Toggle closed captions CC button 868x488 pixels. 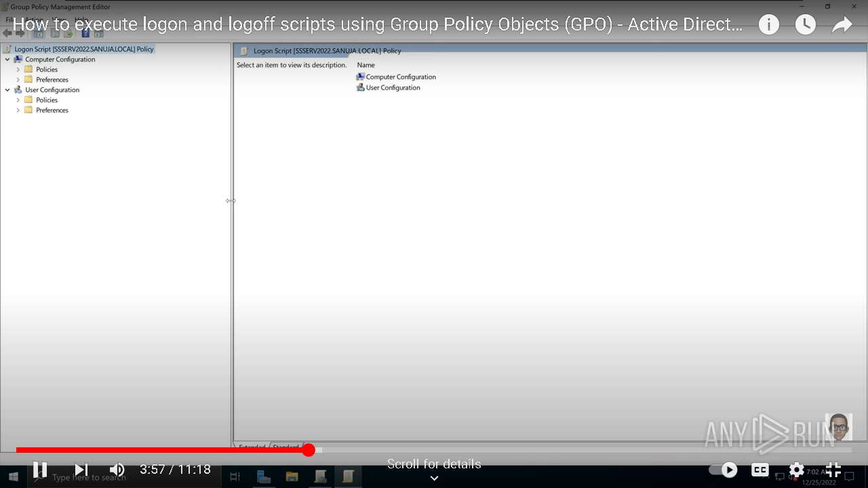(760, 469)
